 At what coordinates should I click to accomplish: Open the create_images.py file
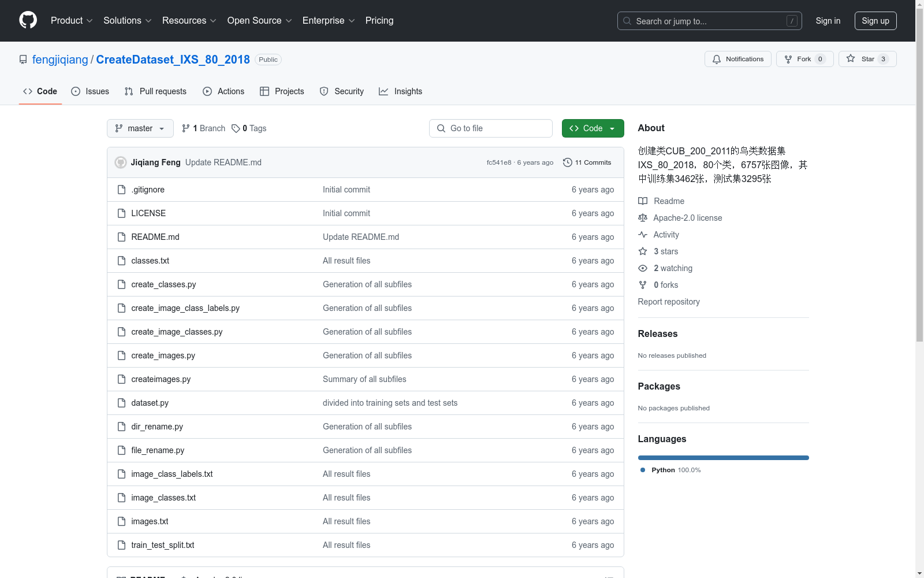click(x=163, y=355)
